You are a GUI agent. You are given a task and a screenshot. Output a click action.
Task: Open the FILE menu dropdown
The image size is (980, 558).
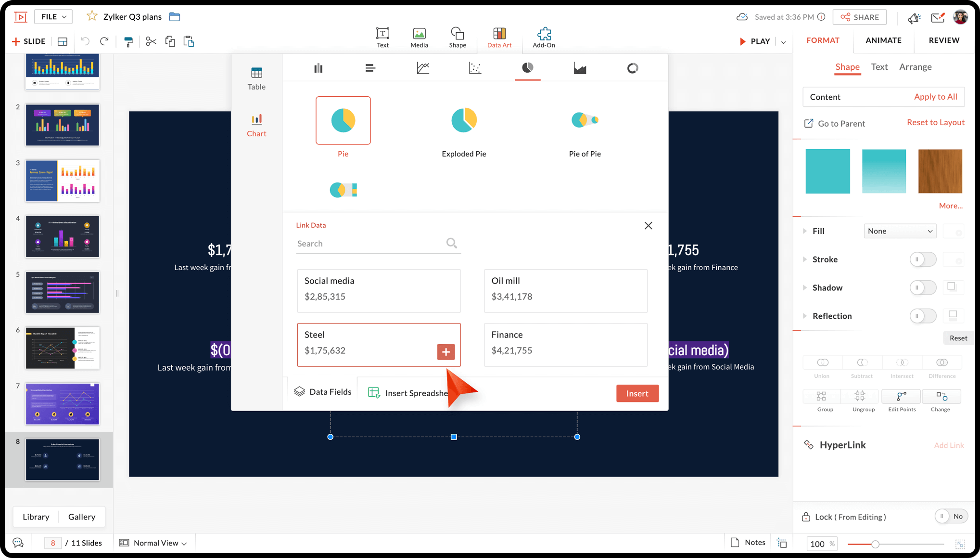[53, 16]
